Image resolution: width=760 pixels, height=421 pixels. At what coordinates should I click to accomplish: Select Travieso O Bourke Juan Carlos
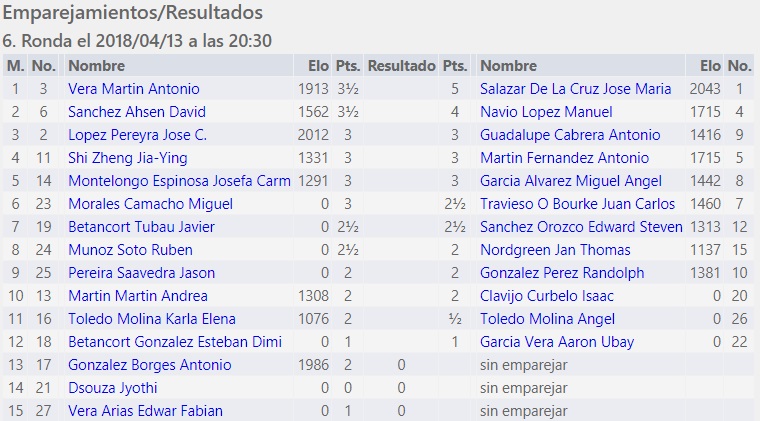(x=578, y=204)
